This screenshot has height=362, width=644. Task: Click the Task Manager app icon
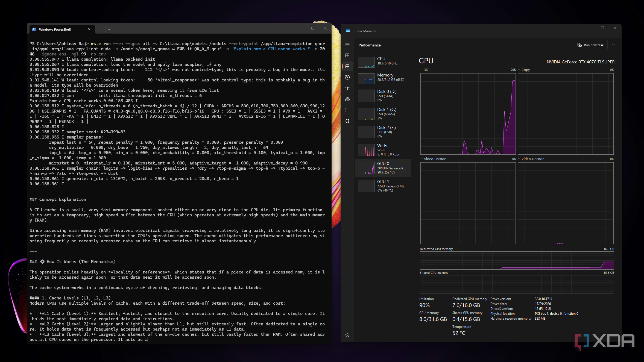[x=348, y=31]
